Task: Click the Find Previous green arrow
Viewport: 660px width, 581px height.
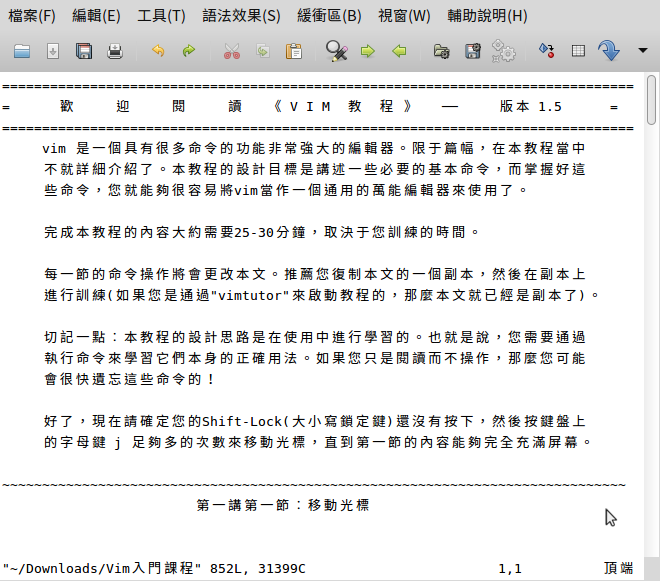Action: click(399, 51)
